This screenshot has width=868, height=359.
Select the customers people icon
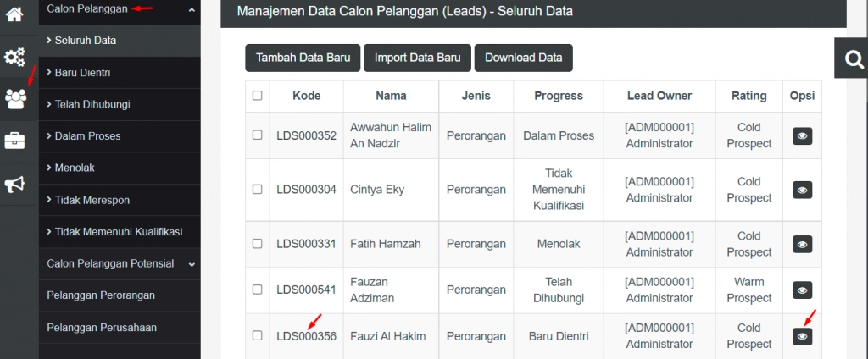tap(15, 99)
